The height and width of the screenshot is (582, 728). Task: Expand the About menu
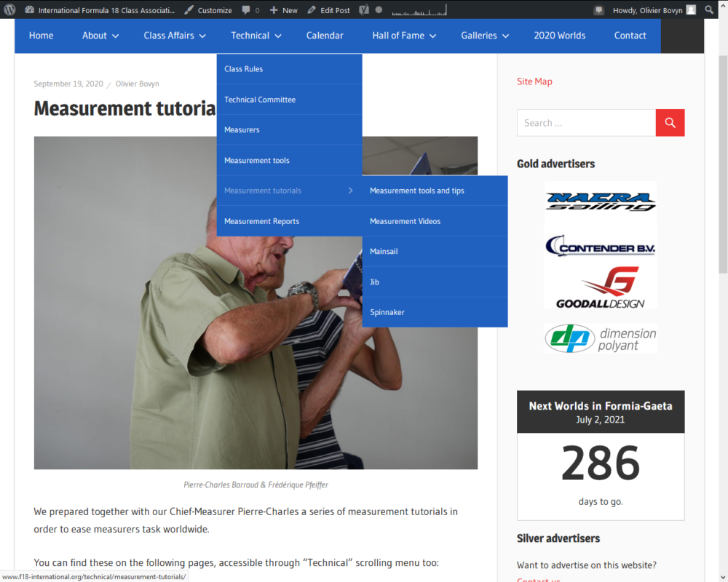coord(100,36)
